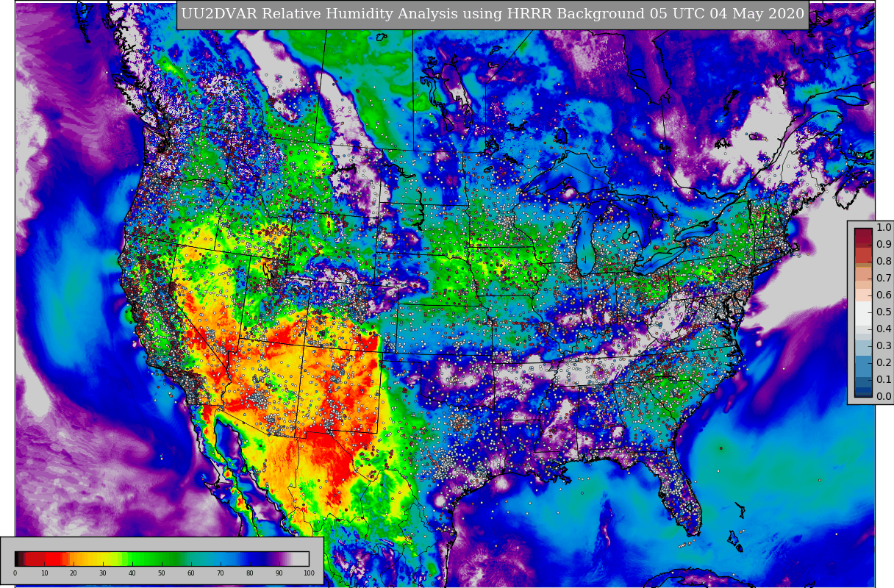Click the 0.7 label on the right colorbar
The width and height of the screenshot is (894, 588).
click(x=884, y=279)
